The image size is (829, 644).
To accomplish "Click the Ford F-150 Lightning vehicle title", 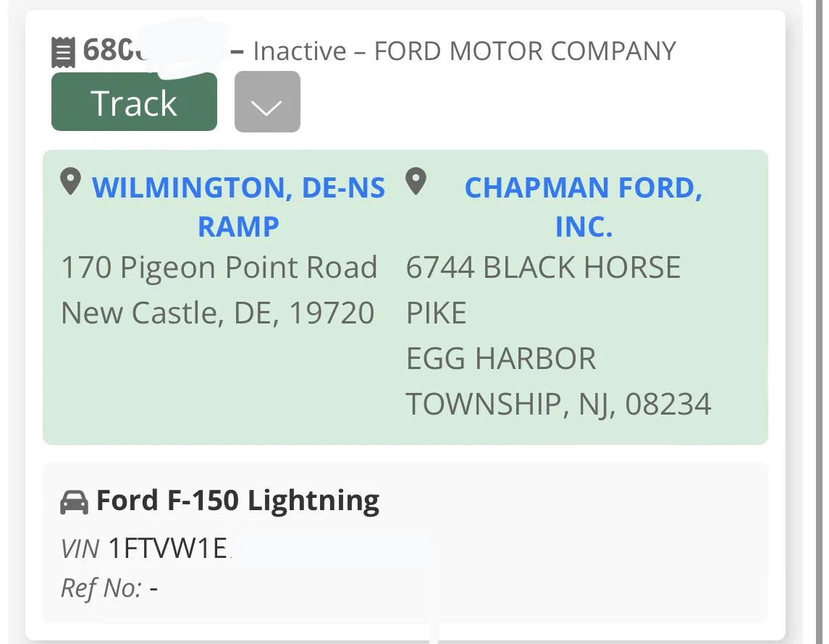I will pos(237,501).
